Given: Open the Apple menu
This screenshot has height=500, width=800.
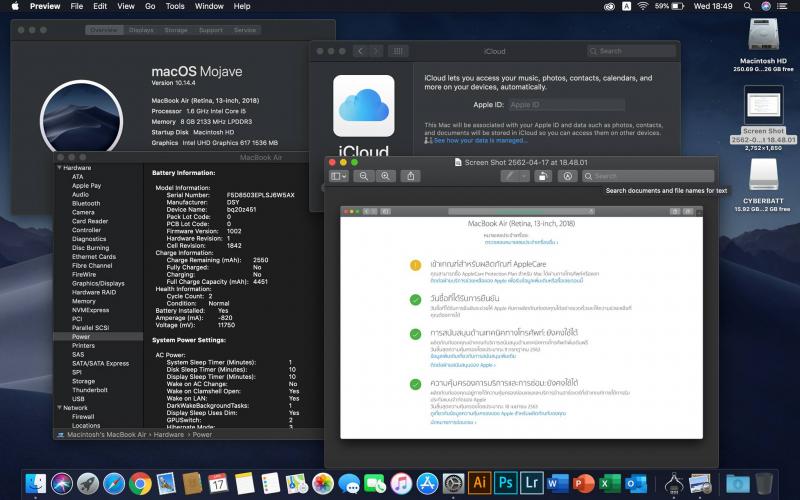Looking at the screenshot, I should click(15, 6).
